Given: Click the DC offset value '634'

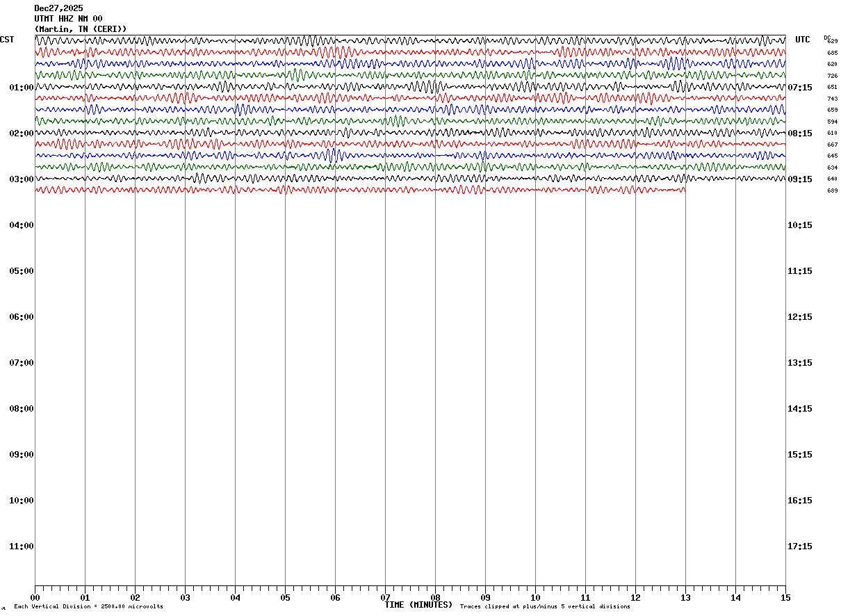Looking at the screenshot, I should coord(833,168).
